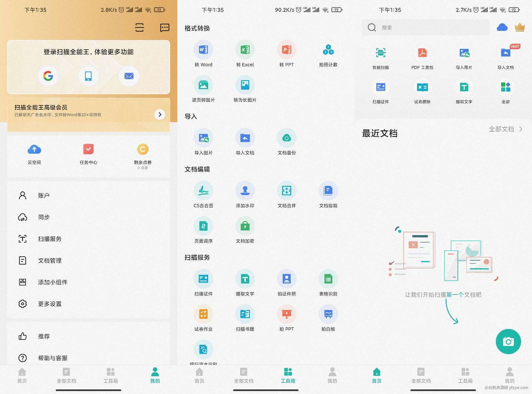532x394 pixels.
Task: Switch to 工具箱 tab on home screen
Action: [x=465, y=376]
